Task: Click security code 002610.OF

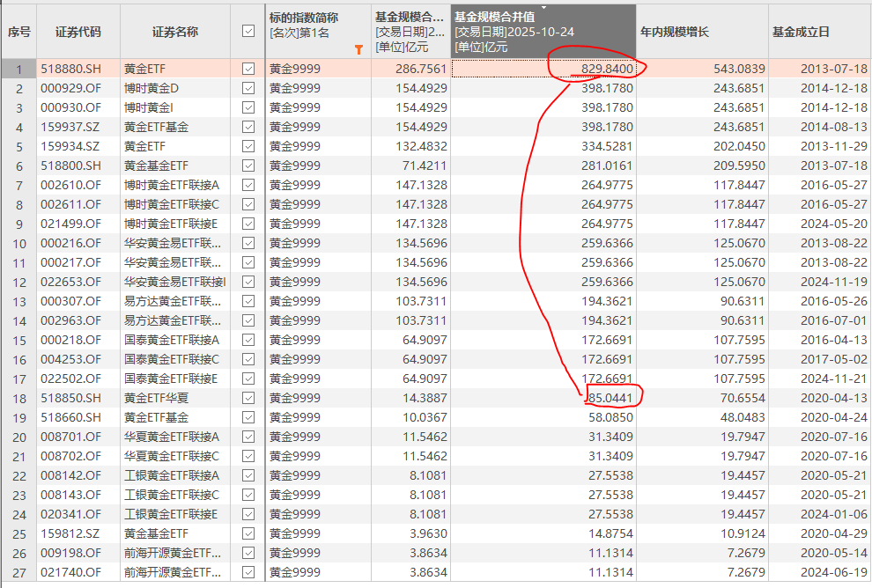Action: (x=70, y=185)
